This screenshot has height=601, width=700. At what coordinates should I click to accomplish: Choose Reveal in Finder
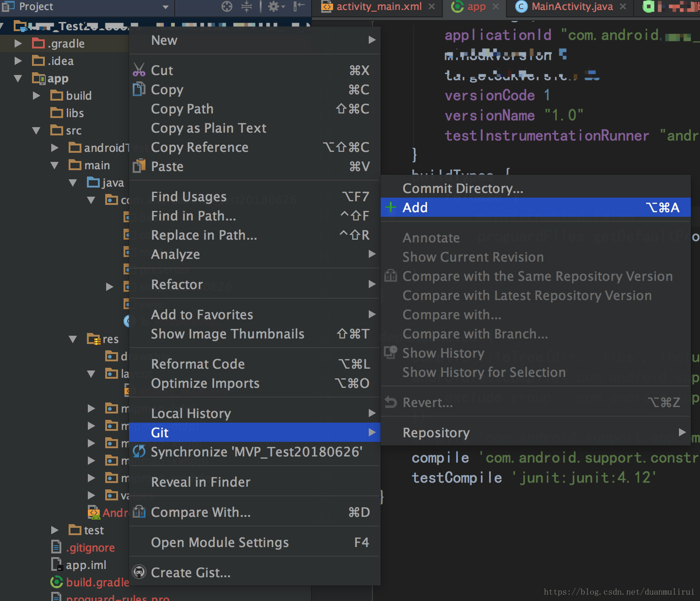[255, 482]
